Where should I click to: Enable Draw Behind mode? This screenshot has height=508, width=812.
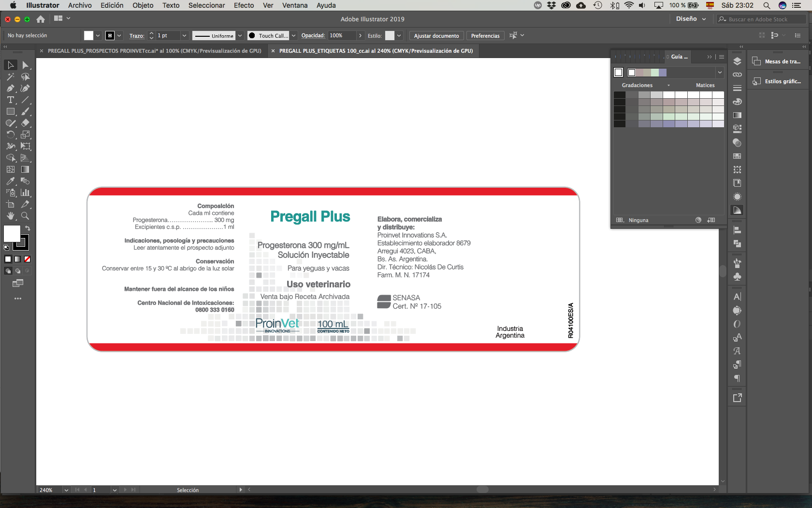(x=17, y=271)
